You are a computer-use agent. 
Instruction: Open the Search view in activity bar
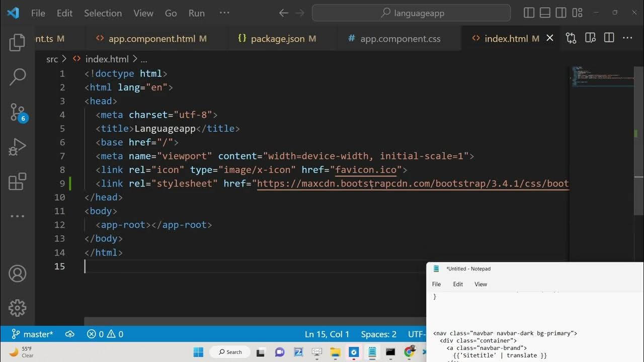point(17,77)
